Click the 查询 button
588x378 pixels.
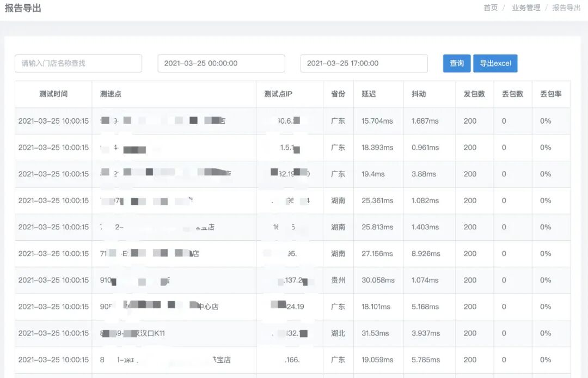(x=457, y=63)
